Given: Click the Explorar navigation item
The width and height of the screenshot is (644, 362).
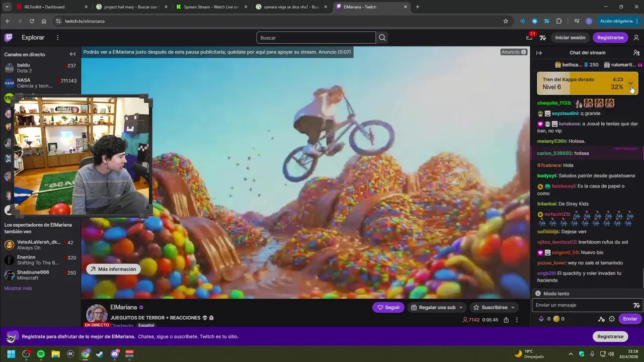Looking at the screenshot, I should tap(33, 38).
